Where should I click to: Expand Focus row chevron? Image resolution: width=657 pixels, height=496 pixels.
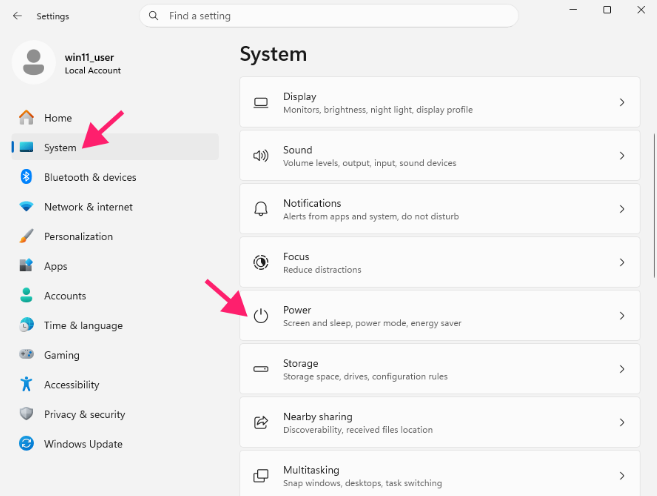pyautogui.click(x=622, y=262)
